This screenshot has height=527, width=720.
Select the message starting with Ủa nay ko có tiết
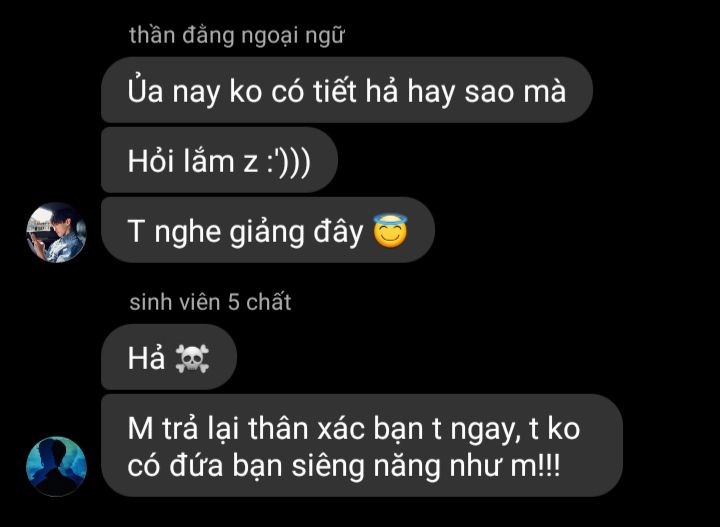(347, 90)
